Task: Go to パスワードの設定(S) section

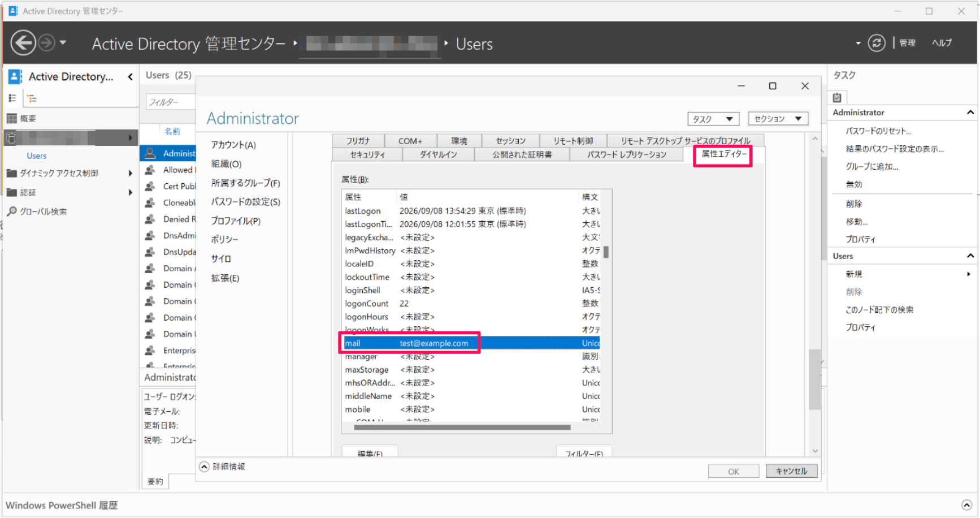Action: point(245,202)
